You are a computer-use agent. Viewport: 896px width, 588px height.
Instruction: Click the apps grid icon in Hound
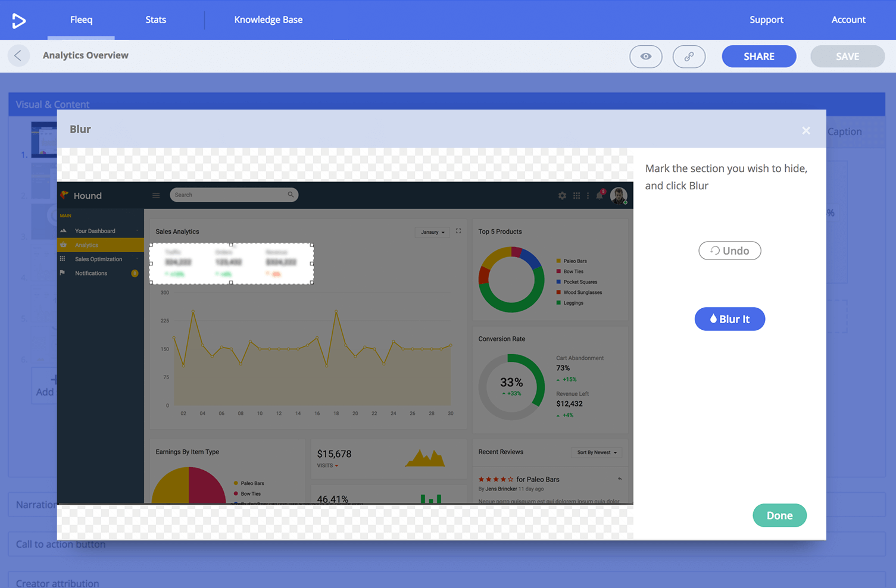pyautogui.click(x=576, y=195)
